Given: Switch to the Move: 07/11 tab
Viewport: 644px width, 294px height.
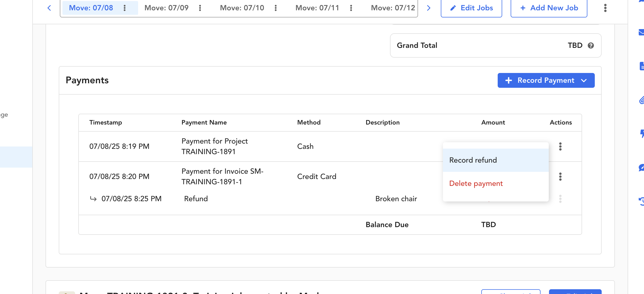Looking at the screenshot, I should click(317, 8).
